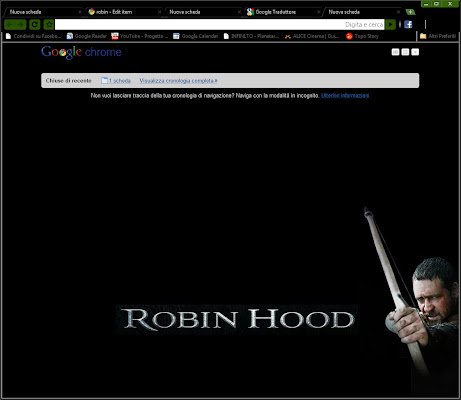Focus the address bar 'Digita e cerca'
Screen dimensions: 461x400
219,24
